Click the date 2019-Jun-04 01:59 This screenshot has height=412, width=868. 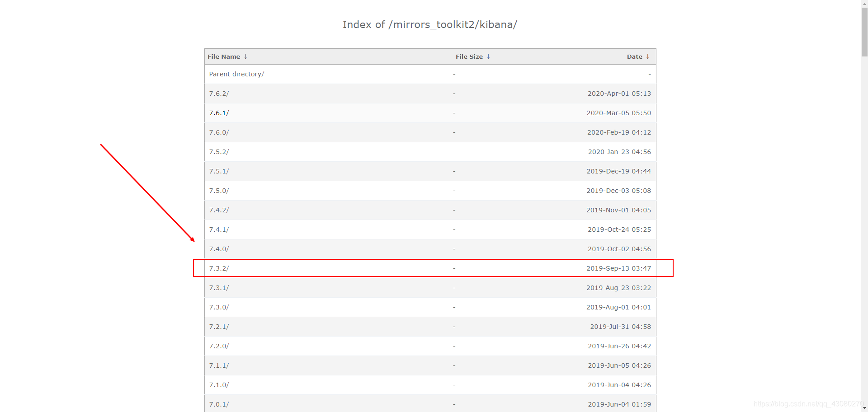[x=619, y=404]
